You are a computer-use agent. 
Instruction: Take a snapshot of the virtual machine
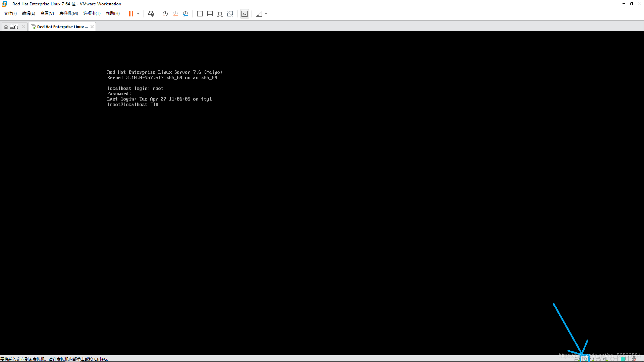[x=165, y=14]
